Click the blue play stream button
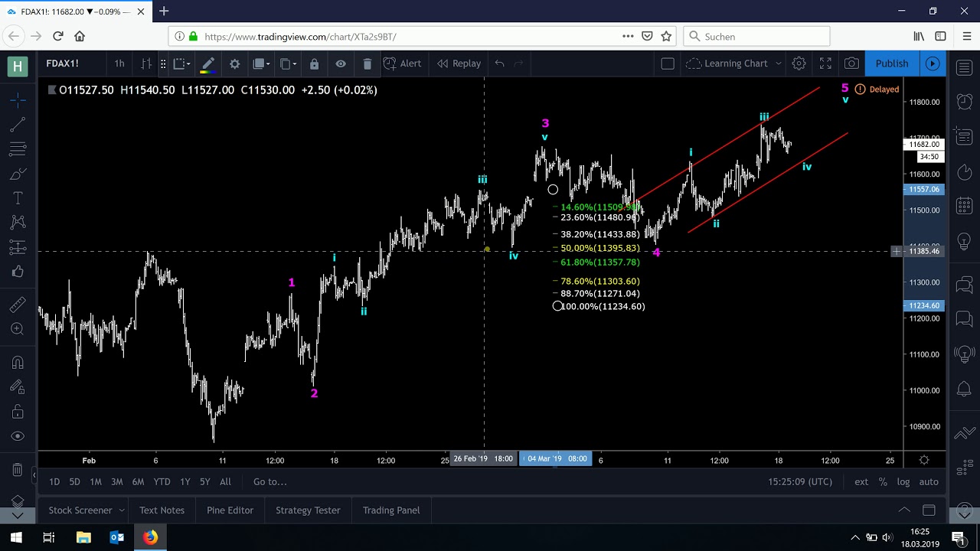 tap(933, 64)
